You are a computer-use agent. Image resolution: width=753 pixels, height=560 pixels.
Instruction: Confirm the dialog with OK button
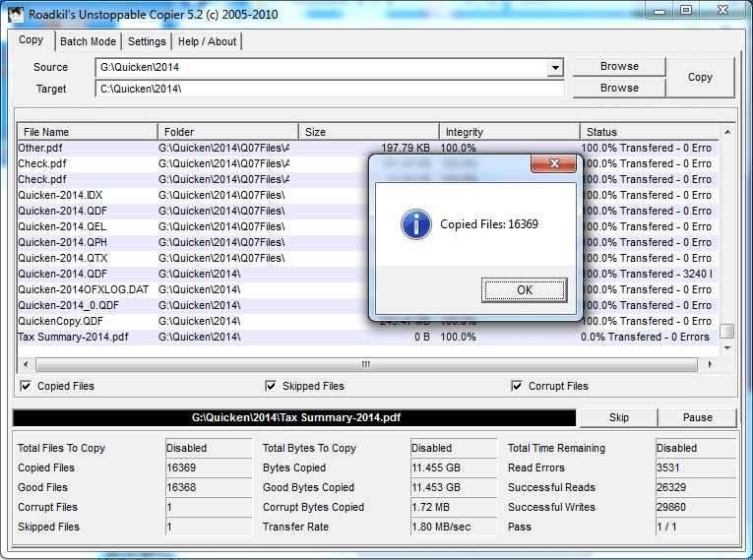coord(525,290)
